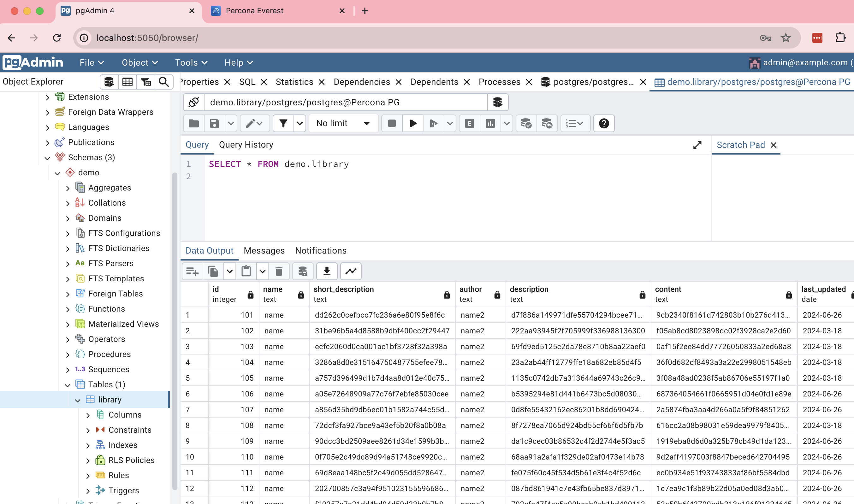Click the Commit transaction icon

(x=526, y=123)
